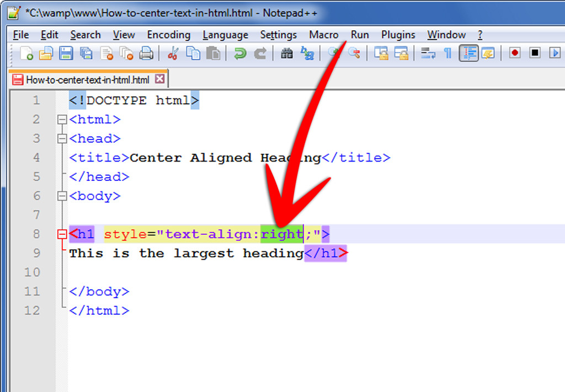Collapse the body tag fold on line 6
This screenshot has width=565, height=392.
[x=62, y=196]
